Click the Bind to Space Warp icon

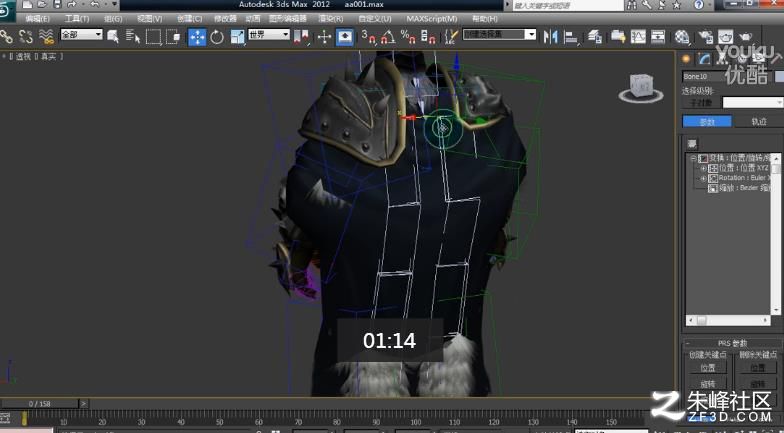46,36
